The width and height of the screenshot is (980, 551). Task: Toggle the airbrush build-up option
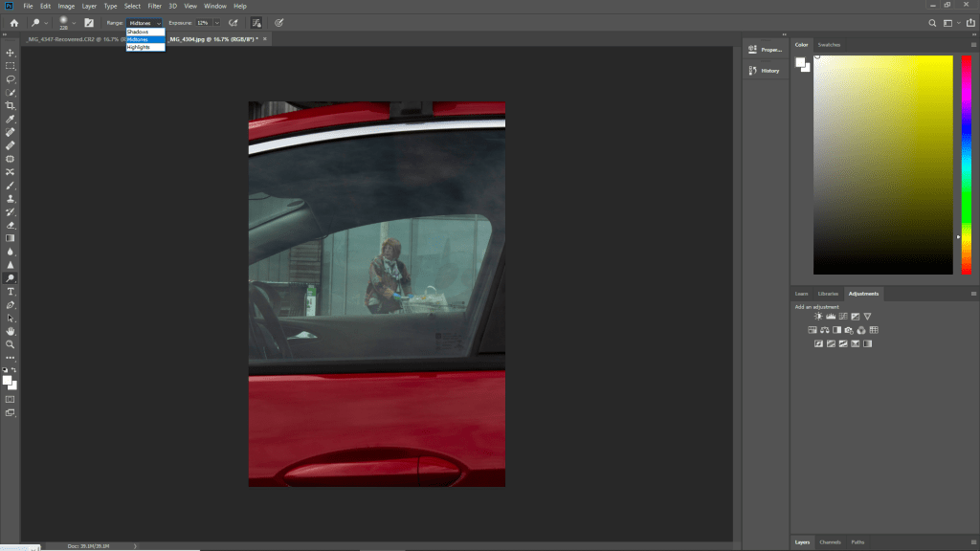pyautogui.click(x=234, y=22)
